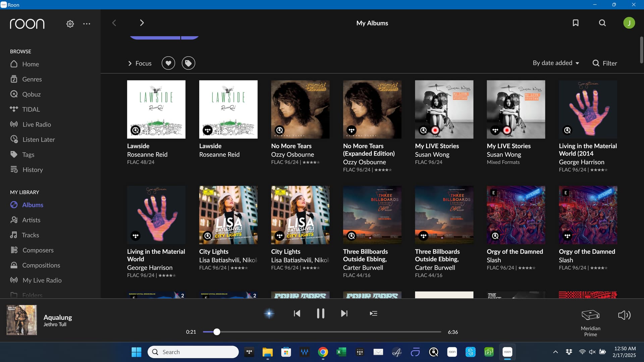This screenshot has width=644, height=362.
Task: Go back with the left arrow
Action: tap(114, 23)
